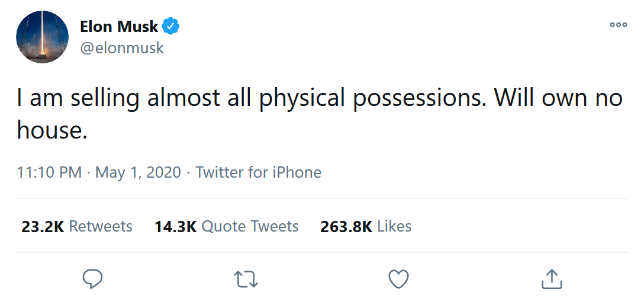Click the Likes label text
The image size is (644, 305).
(394, 226)
